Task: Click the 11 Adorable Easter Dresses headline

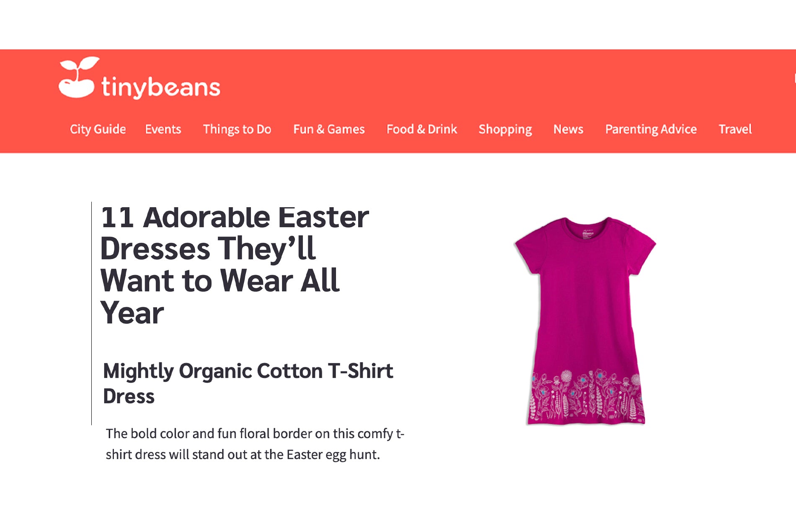Action: [x=235, y=265]
